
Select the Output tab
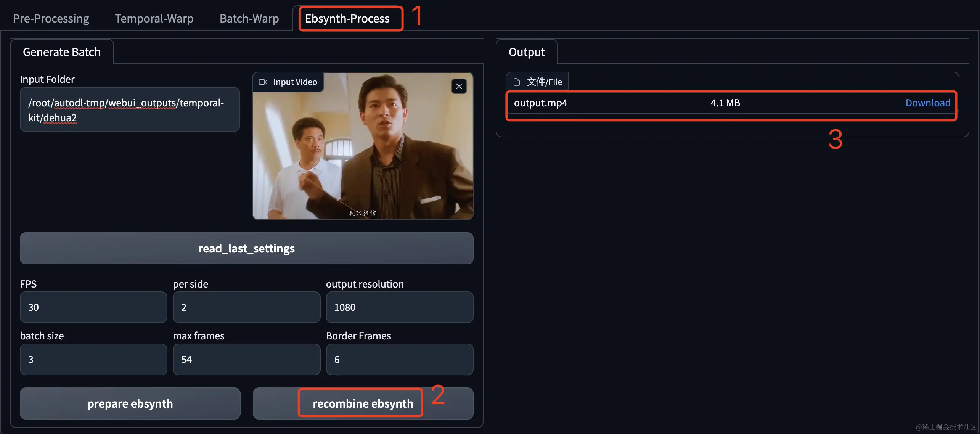pos(526,52)
